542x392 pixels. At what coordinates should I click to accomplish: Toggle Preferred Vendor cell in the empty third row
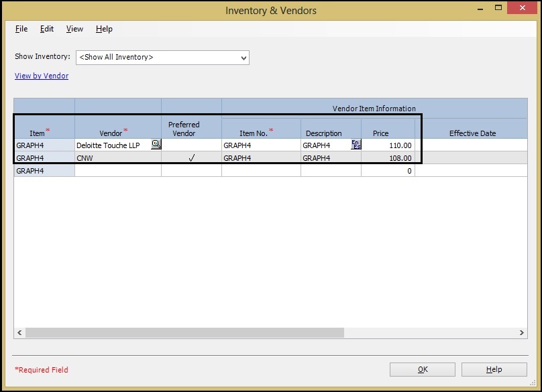coord(191,171)
